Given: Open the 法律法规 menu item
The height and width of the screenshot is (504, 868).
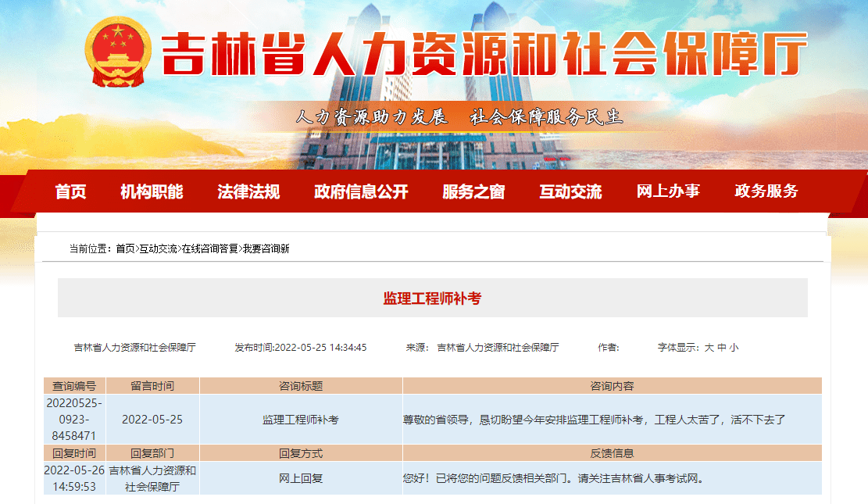Looking at the screenshot, I should (248, 191).
